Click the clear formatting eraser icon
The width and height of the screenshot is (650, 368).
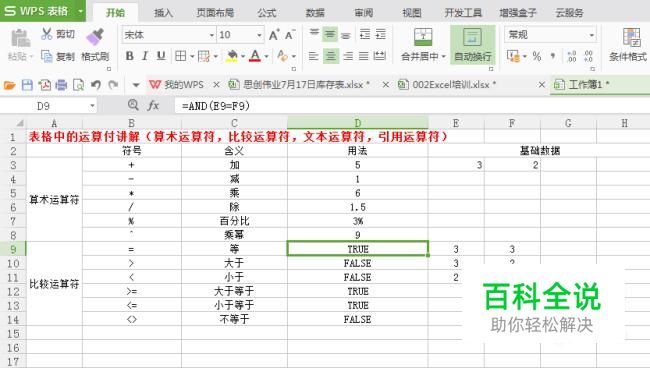pyautogui.click(x=282, y=56)
